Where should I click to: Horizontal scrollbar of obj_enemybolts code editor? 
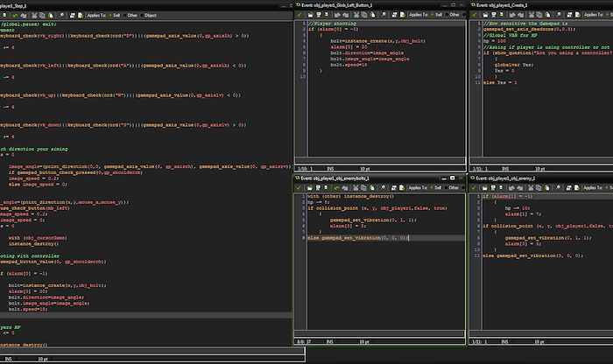pos(379,333)
